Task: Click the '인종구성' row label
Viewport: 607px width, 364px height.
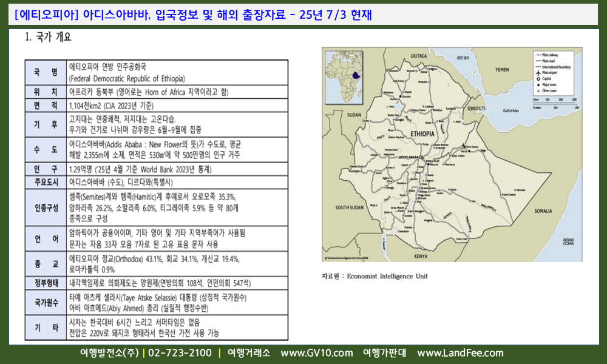Action: click(46, 207)
